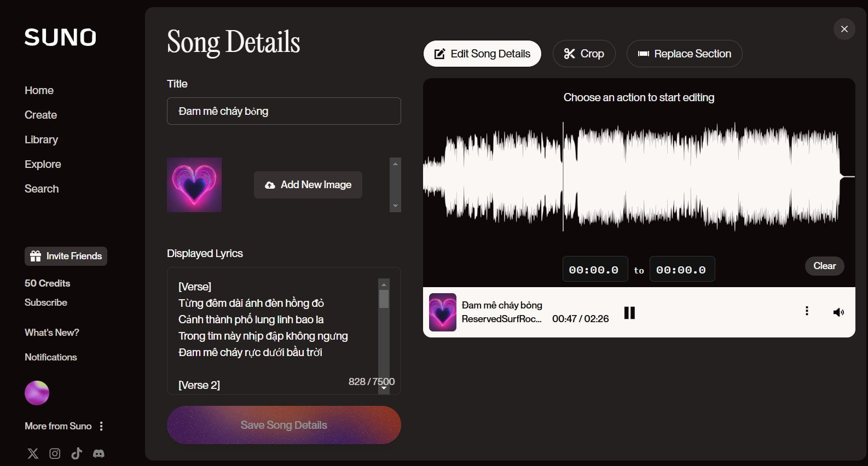Click the ReservedSurfRoc... artist name in player
The width and height of the screenshot is (868, 466).
pyautogui.click(x=502, y=319)
